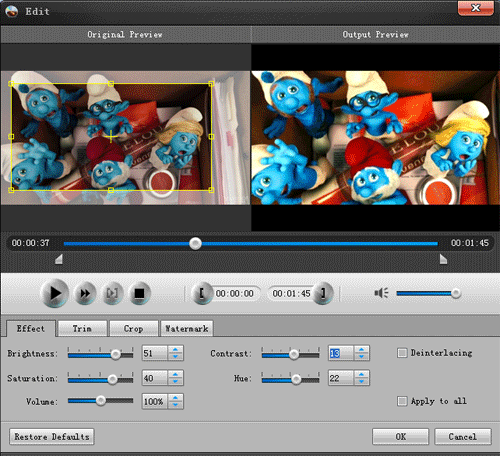Click the Saturation value field 40

click(155, 378)
